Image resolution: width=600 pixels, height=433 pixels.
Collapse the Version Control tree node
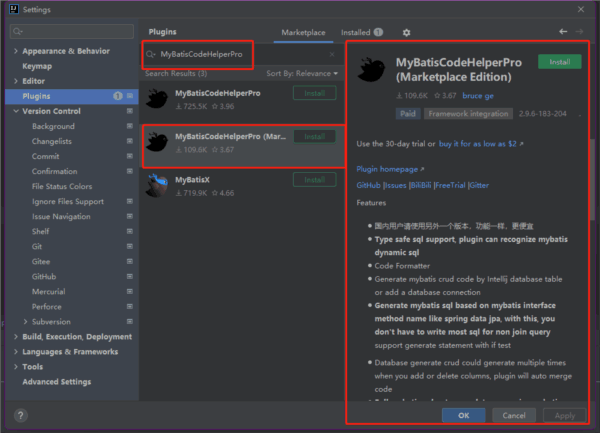[x=15, y=111]
